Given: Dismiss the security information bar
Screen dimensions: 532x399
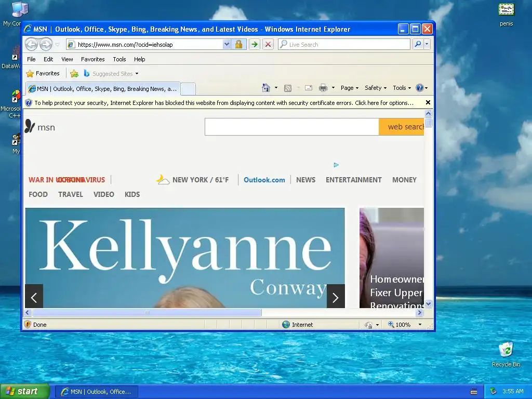Looking at the screenshot, I should pyautogui.click(x=428, y=102).
